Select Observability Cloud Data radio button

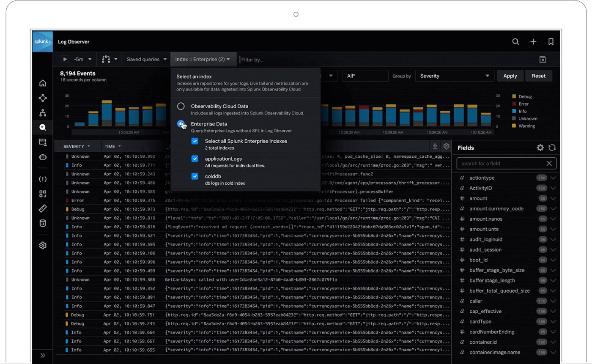181,106
